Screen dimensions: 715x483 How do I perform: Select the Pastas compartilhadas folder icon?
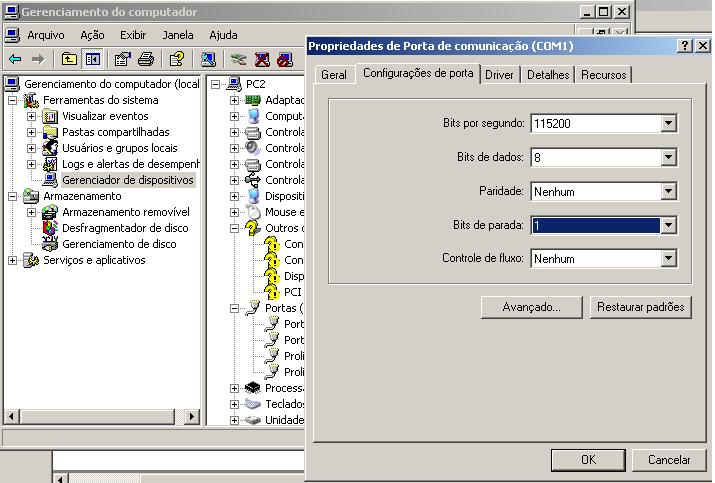tap(50, 132)
